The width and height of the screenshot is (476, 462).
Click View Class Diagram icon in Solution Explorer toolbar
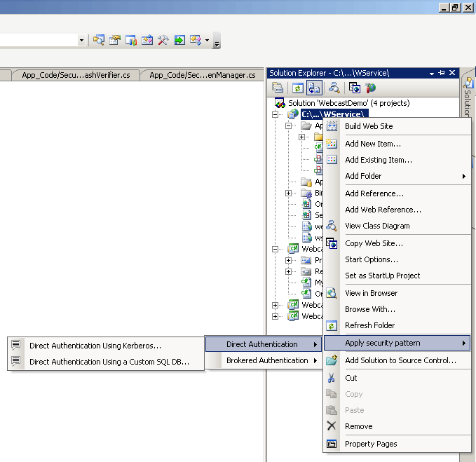334,88
